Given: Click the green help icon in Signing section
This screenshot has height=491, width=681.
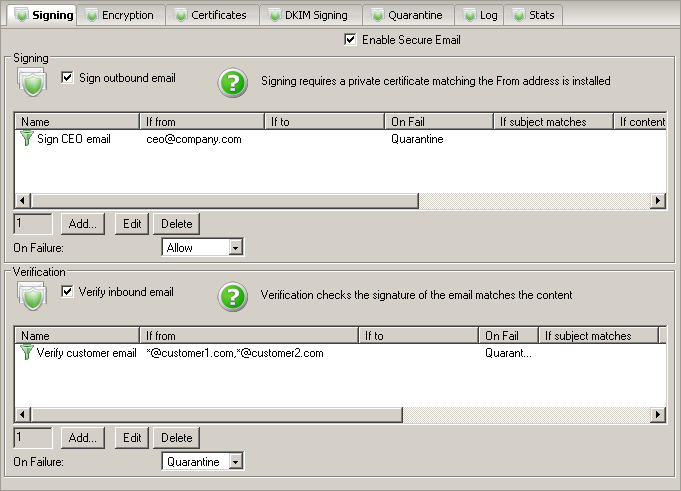Looking at the screenshot, I should pyautogui.click(x=233, y=83).
